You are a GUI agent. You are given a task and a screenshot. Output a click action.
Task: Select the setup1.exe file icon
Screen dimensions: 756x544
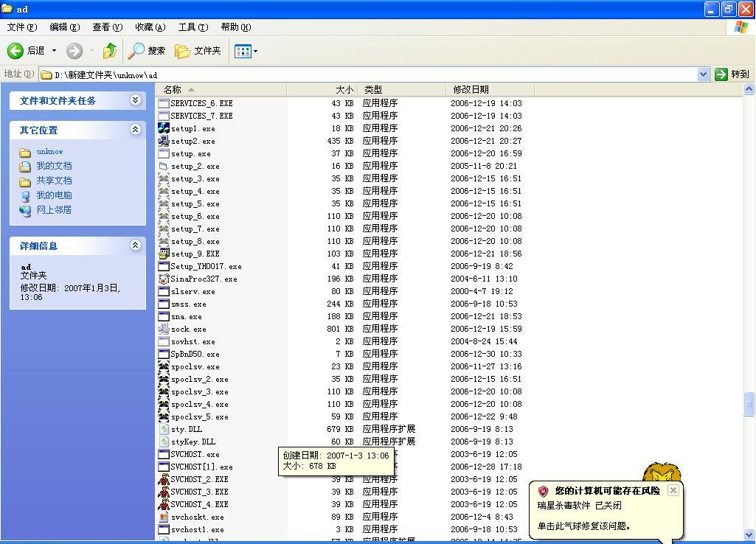164,128
